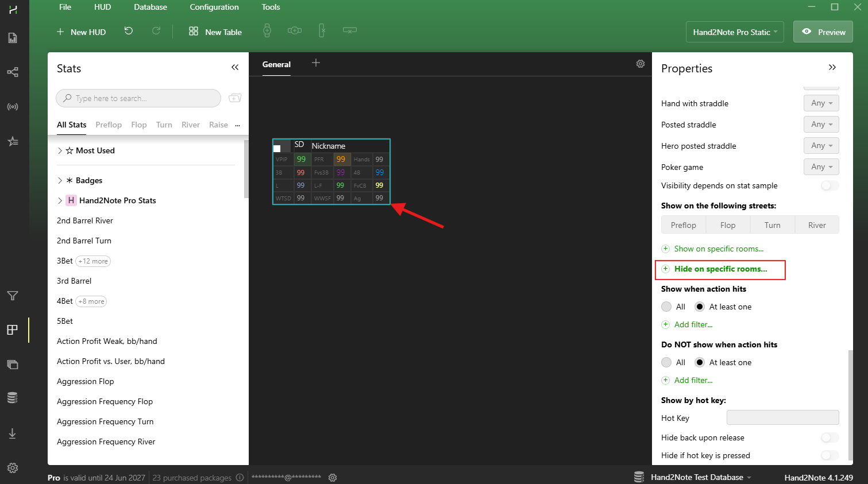Click Properties panel scrollbar
868x484 pixels.
click(x=851, y=405)
